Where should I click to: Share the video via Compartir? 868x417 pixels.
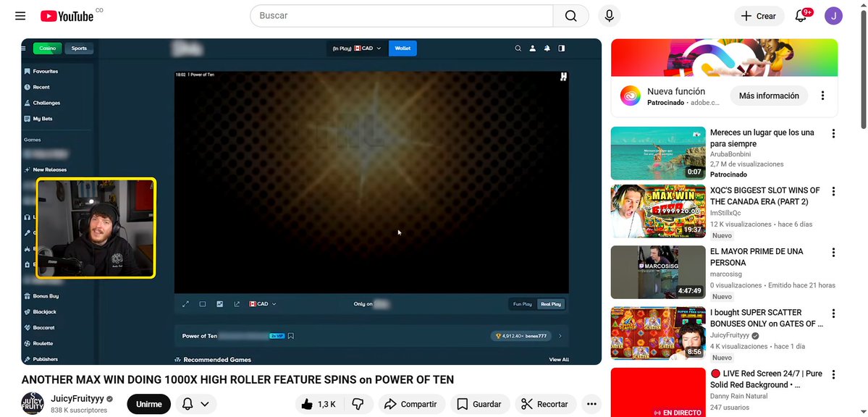[410, 404]
